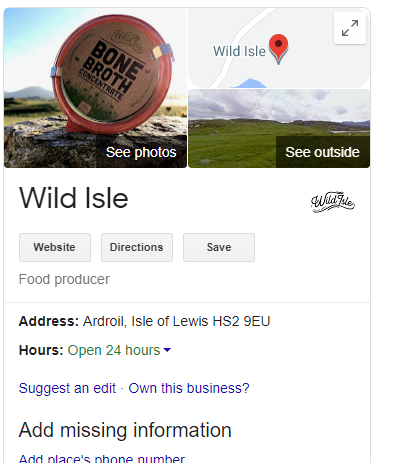The width and height of the screenshot is (395, 463).
Task: Expand hours with the blue triangle arrow
Action: click(x=167, y=350)
